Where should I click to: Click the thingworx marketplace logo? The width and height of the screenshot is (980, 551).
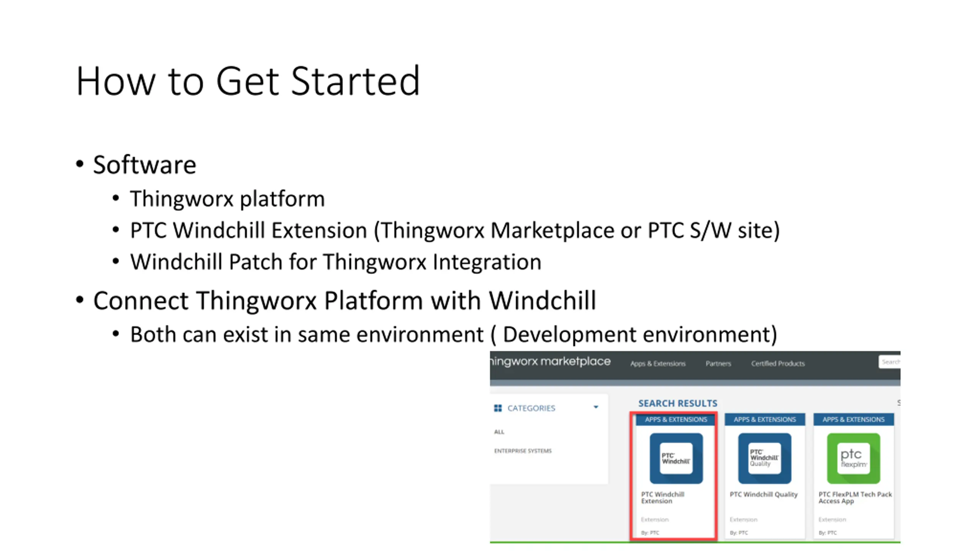pos(550,361)
